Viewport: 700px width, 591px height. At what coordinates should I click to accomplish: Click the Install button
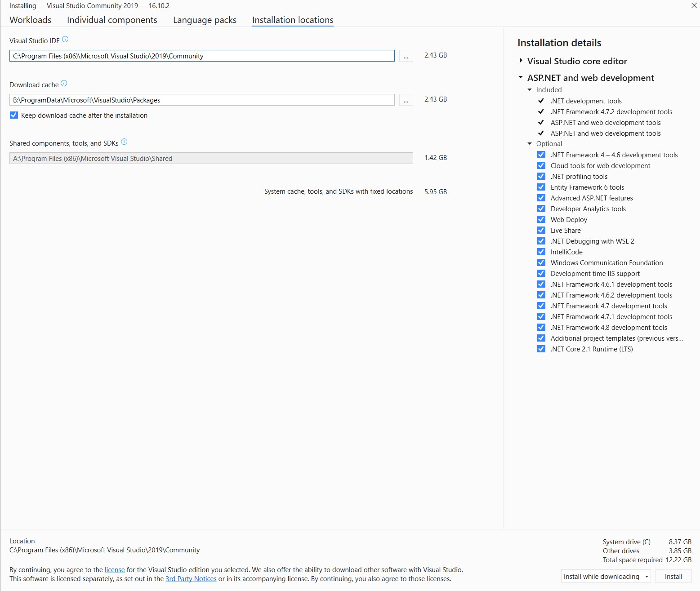673,576
